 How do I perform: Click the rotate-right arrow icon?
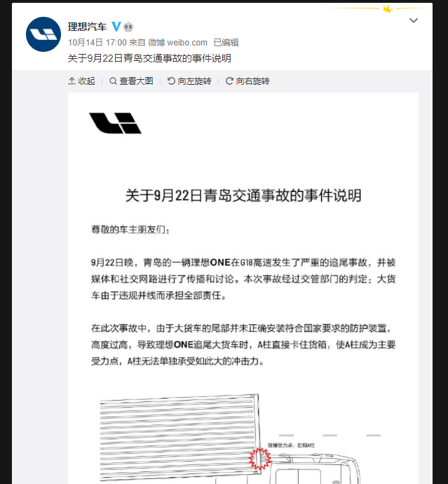tap(229, 81)
